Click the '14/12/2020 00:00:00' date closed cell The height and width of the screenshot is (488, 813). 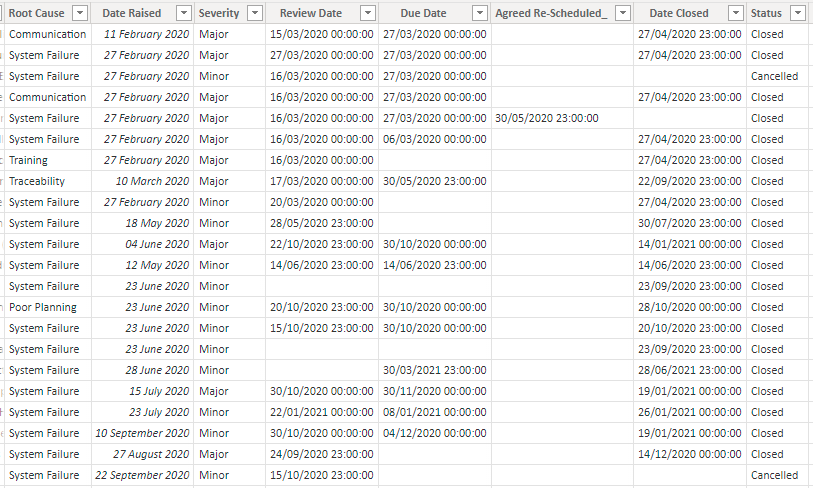[690, 454]
